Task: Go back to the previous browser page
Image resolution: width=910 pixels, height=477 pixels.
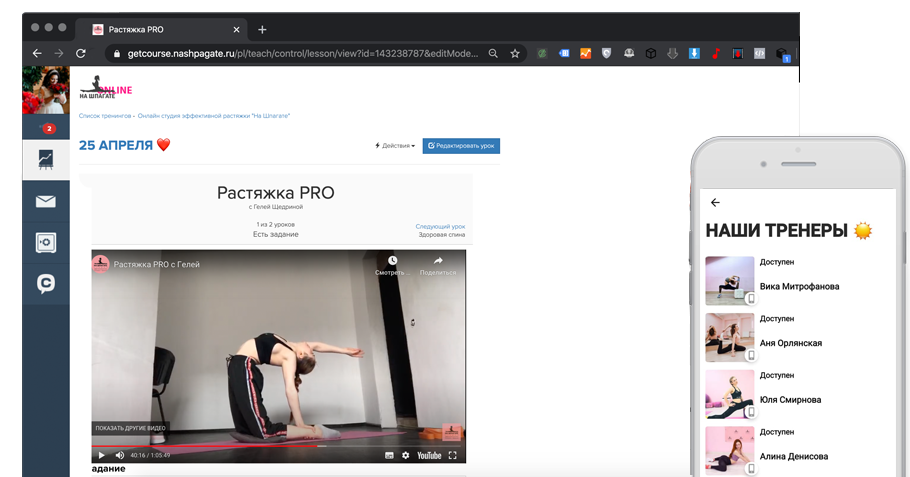Action: (x=37, y=53)
